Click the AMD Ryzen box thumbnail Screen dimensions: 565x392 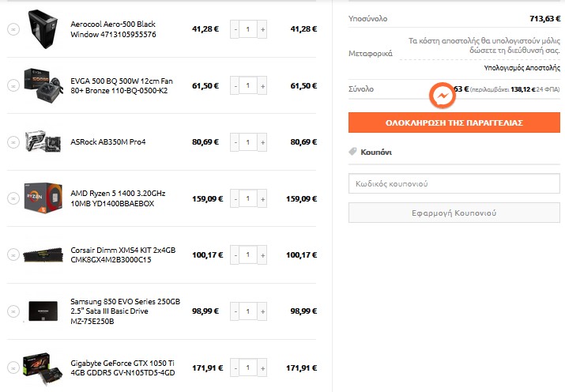43,198
